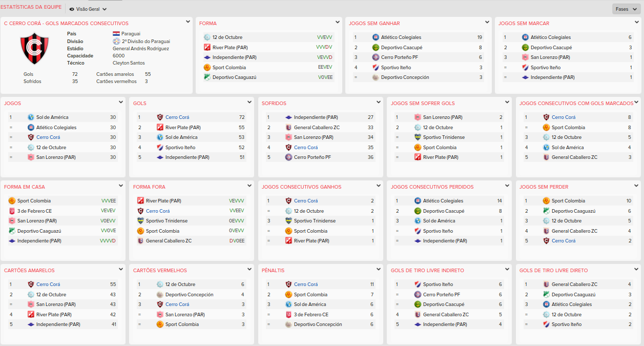Expand the Forma panel chevron menu
The width and height of the screenshot is (644, 346).
338,22
